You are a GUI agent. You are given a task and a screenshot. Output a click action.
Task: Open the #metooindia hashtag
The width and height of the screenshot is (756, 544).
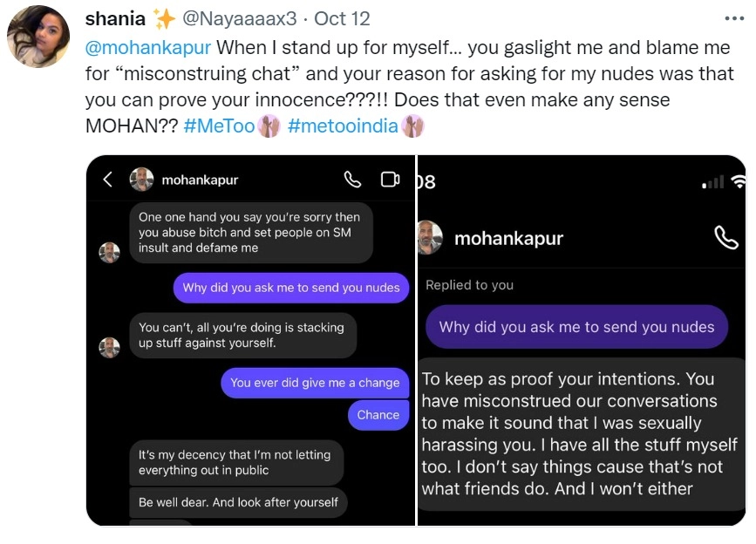pyautogui.click(x=343, y=126)
